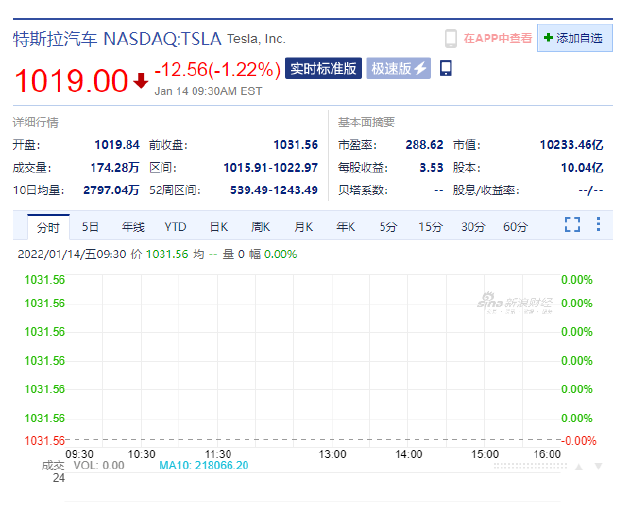The height and width of the screenshot is (510, 630).
Task: Open the three-dot chart options menu
Action: point(598,224)
